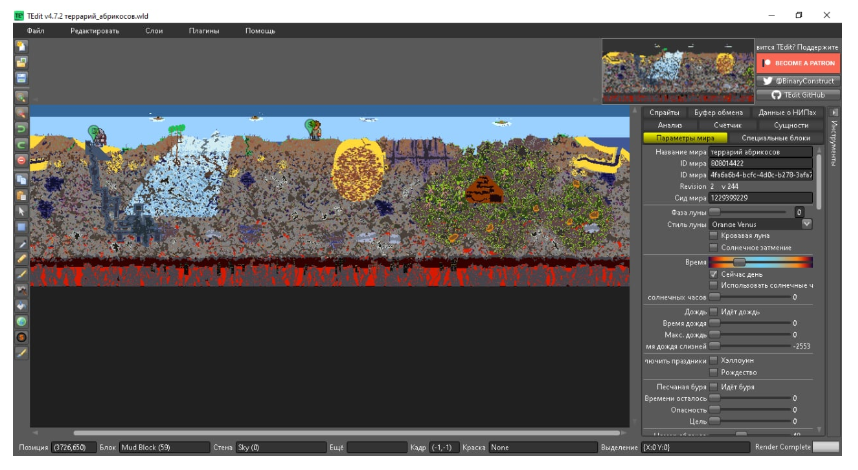Click the Paste clipboard icon

click(x=21, y=195)
